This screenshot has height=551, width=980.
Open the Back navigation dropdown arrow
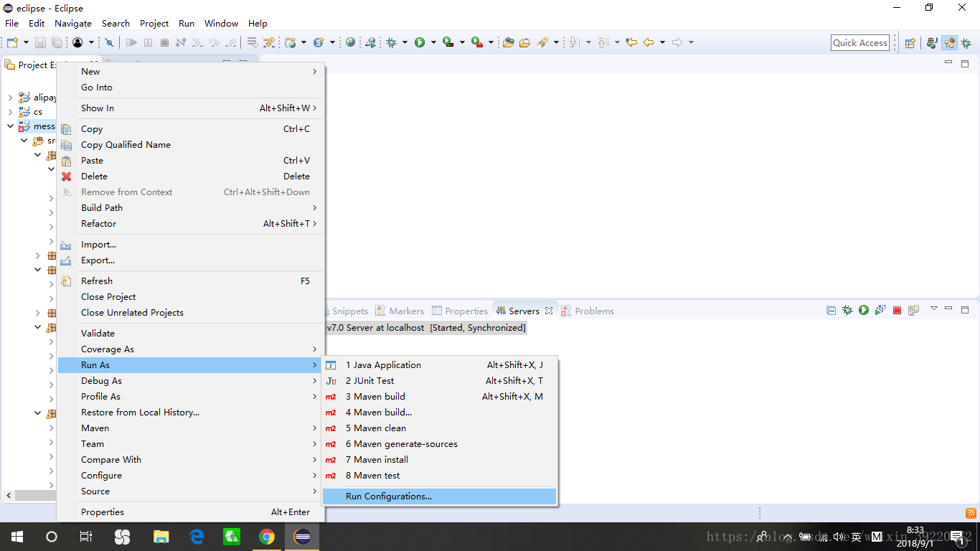662,42
